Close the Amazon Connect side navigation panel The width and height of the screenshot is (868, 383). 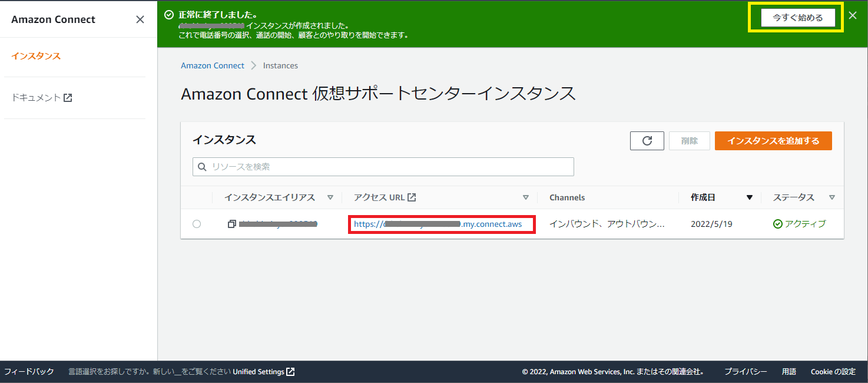pos(140,19)
